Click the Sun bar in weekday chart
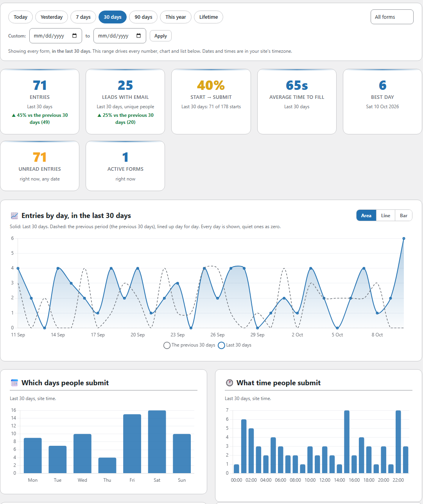Viewport: 423px width, 504px height. point(182,454)
